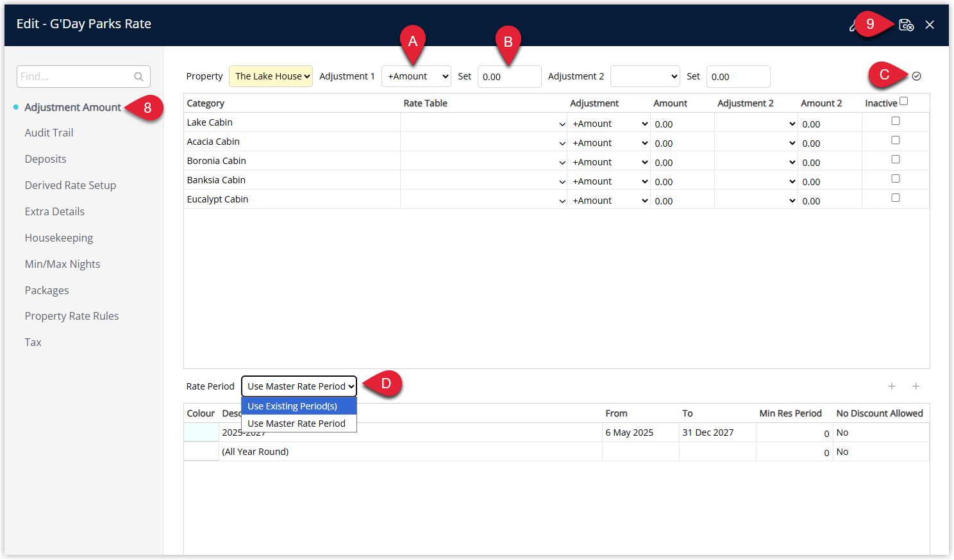Go to Extra Details section
Image resolution: width=954 pixels, height=560 pixels.
(54, 212)
